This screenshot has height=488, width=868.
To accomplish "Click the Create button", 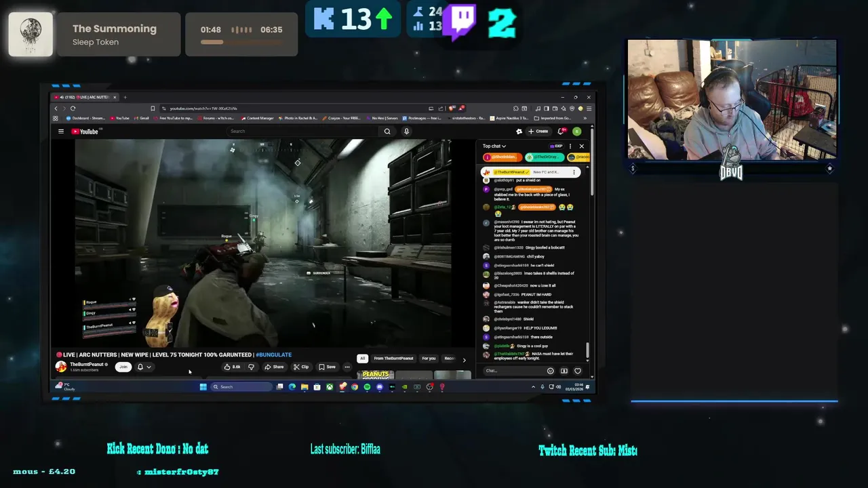I will pyautogui.click(x=538, y=131).
